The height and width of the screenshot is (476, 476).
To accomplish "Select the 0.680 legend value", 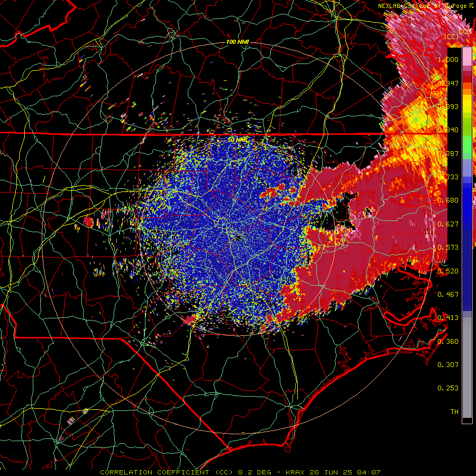I will pyautogui.click(x=448, y=200).
